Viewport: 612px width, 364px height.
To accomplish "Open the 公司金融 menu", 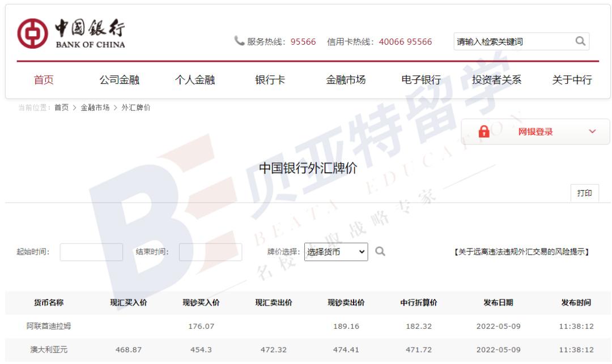I will tap(119, 80).
